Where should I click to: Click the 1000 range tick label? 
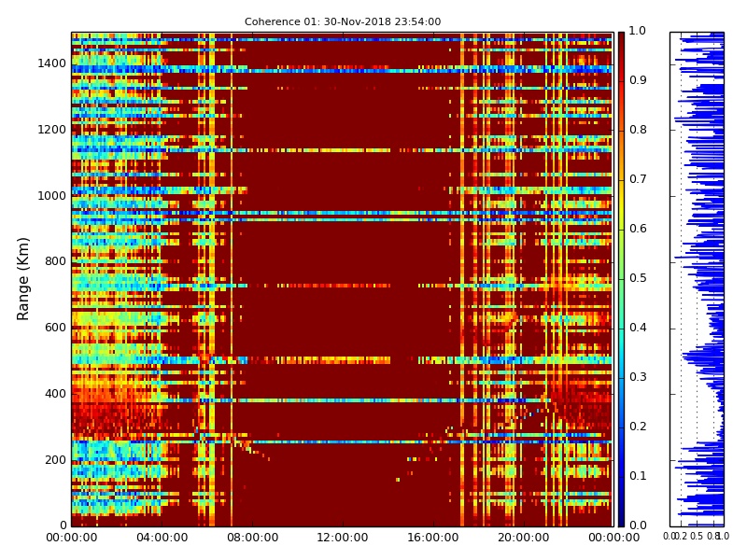pyautogui.click(x=51, y=196)
